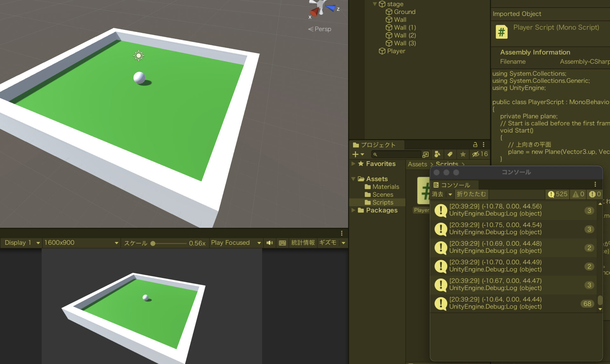Screen dimensions: 610x364
Task: Open the search-by-type filter in Project panel
Action: point(437,154)
